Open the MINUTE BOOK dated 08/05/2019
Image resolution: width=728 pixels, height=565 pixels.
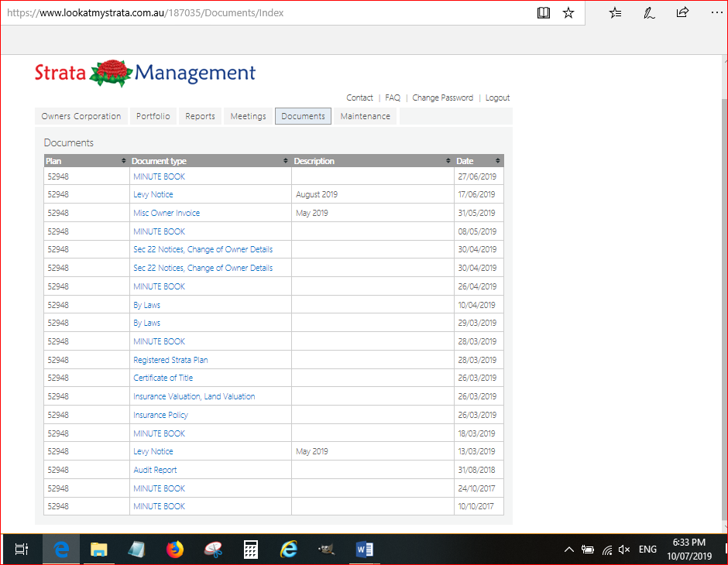pyautogui.click(x=160, y=231)
